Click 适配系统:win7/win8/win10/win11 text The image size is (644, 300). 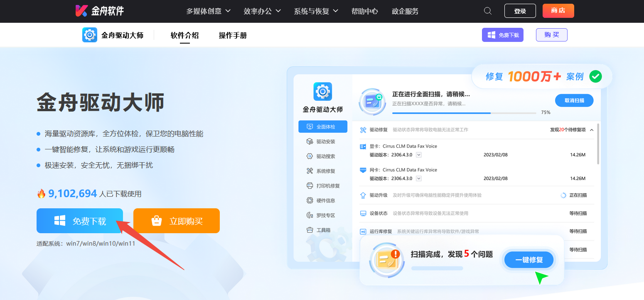[86, 244]
